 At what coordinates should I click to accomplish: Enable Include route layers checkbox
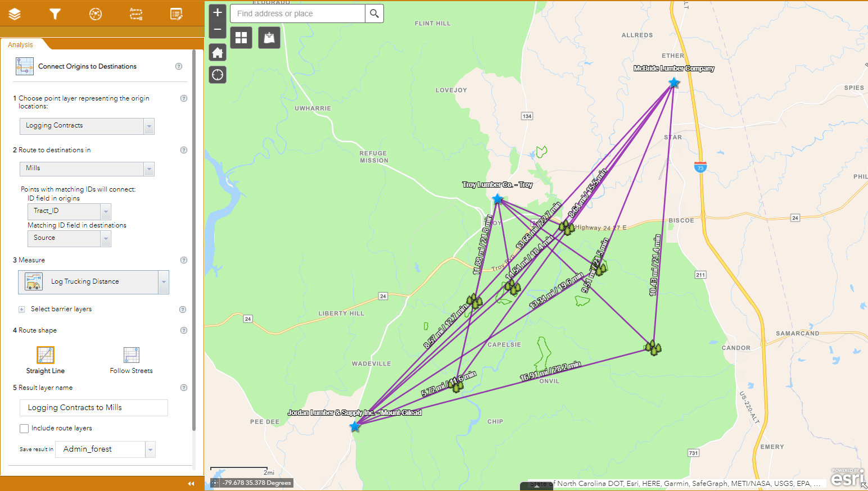click(24, 429)
